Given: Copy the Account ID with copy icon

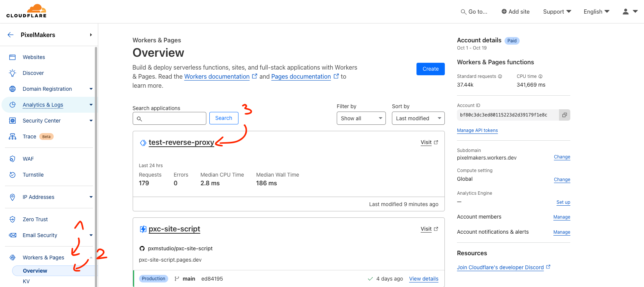Looking at the screenshot, I should pos(564,115).
